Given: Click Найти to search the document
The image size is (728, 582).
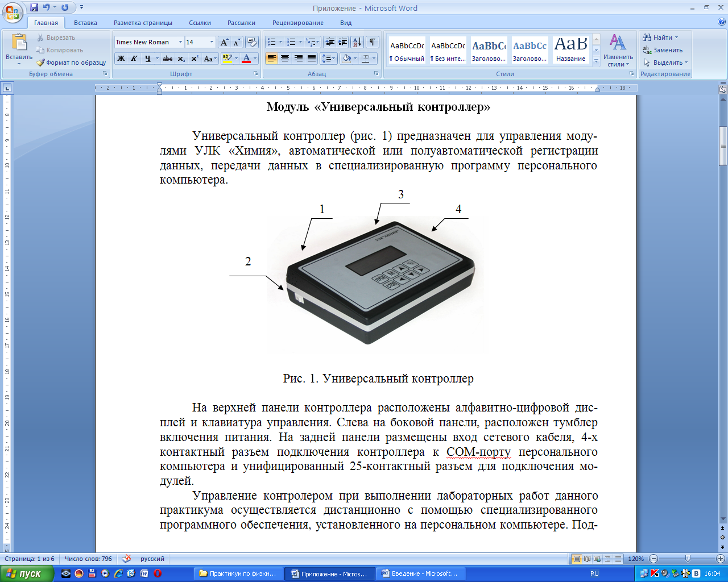Looking at the screenshot, I should 661,38.
